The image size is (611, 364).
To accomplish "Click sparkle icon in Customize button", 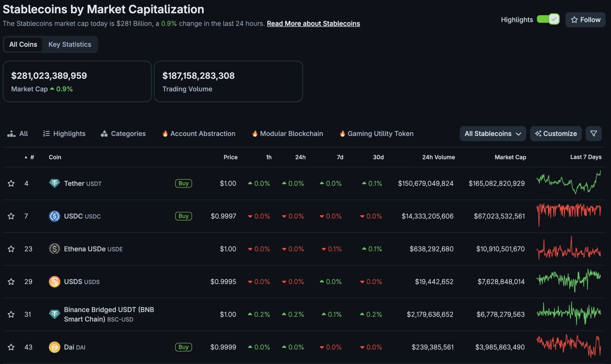I will coord(538,134).
